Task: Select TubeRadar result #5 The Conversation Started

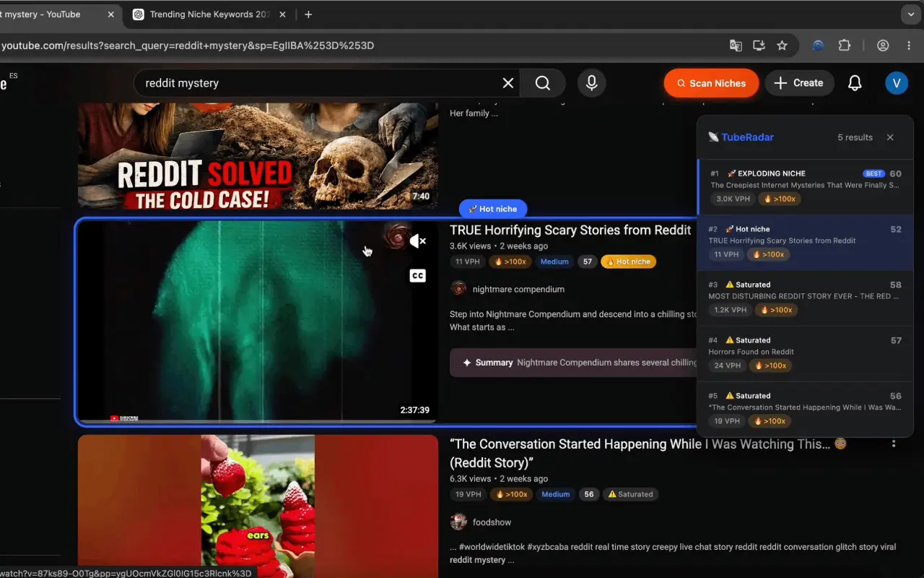Action: tap(805, 410)
